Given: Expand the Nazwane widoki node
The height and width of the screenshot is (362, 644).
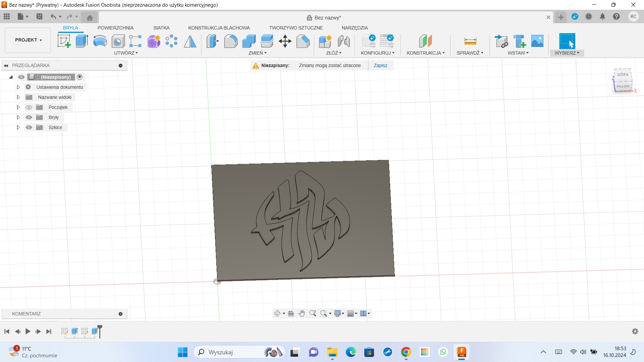Looking at the screenshot, I should tap(18, 97).
